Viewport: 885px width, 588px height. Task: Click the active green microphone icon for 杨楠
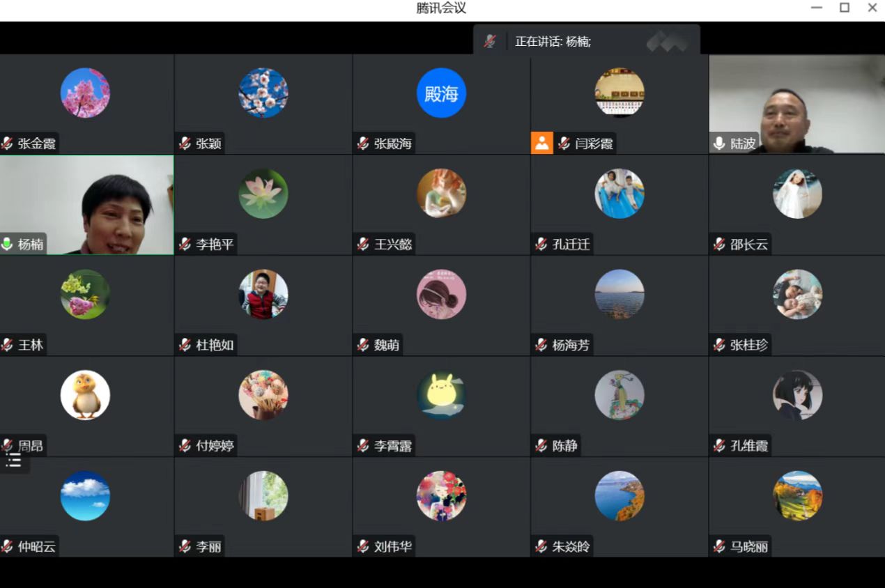pyautogui.click(x=8, y=244)
